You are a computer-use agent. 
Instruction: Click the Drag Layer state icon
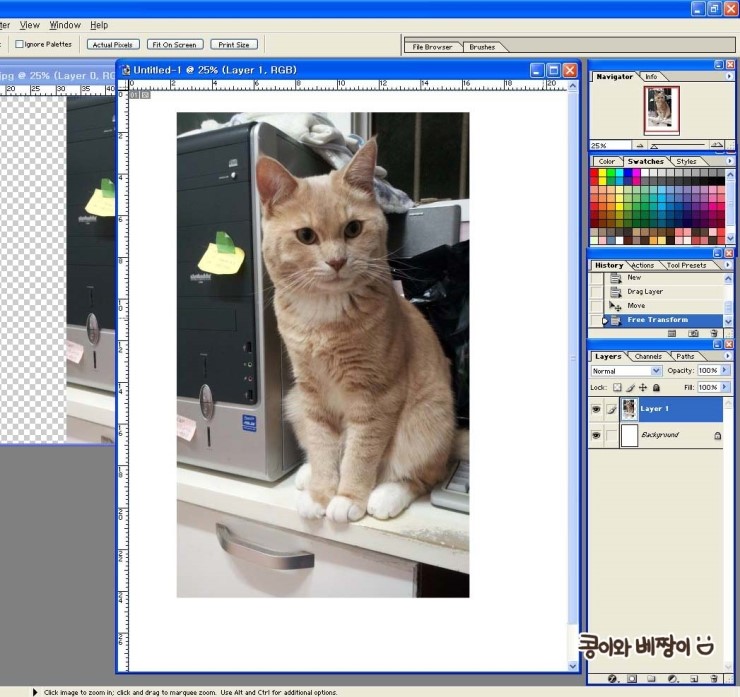[x=615, y=292]
